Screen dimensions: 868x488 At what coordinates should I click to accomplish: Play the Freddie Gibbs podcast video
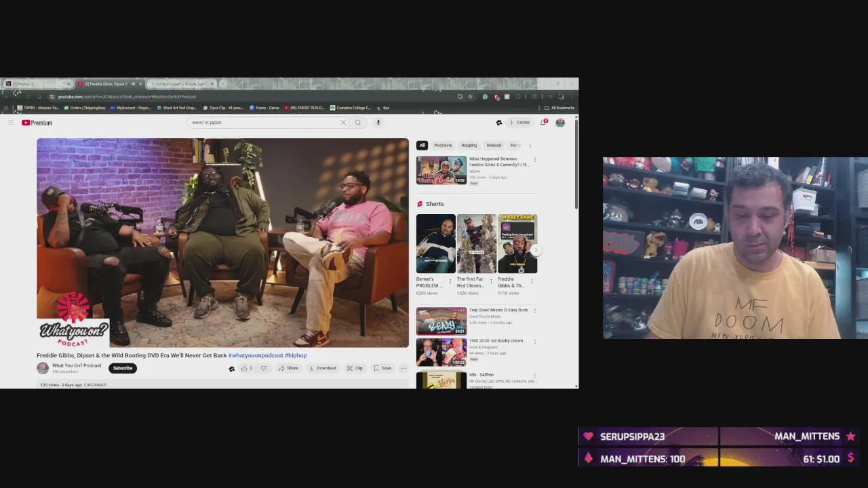[222, 243]
